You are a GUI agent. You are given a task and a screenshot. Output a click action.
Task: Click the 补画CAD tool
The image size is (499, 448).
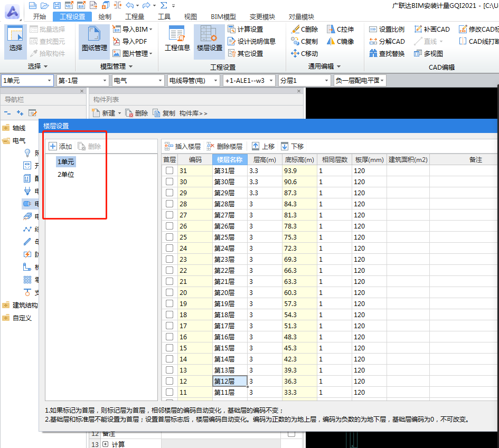coord(432,29)
